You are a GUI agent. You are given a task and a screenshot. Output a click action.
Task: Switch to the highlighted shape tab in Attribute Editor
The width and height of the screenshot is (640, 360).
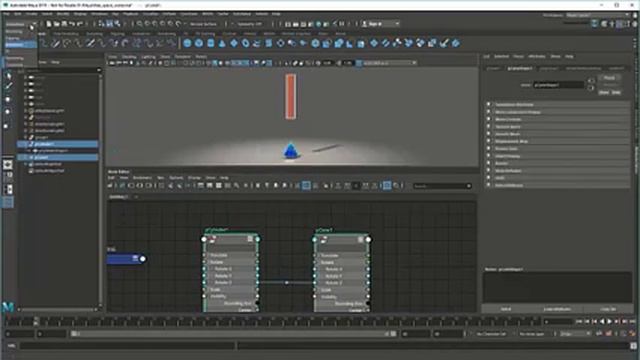click(x=520, y=68)
